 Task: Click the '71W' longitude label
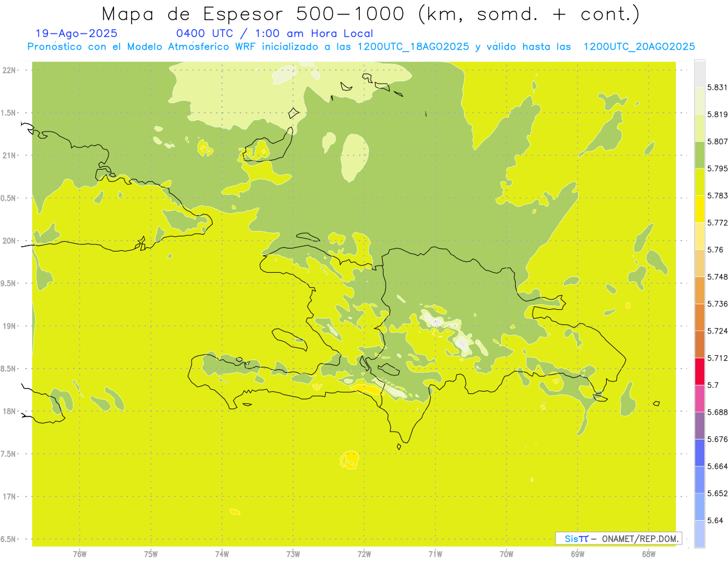(435, 554)
